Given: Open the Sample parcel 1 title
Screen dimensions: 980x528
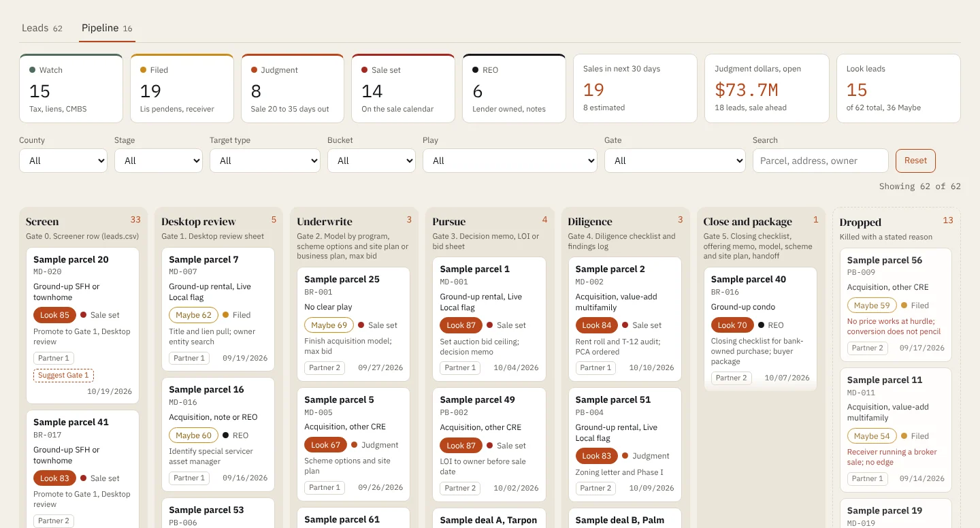Looking at the screenshot, I should tap(474, 269).
